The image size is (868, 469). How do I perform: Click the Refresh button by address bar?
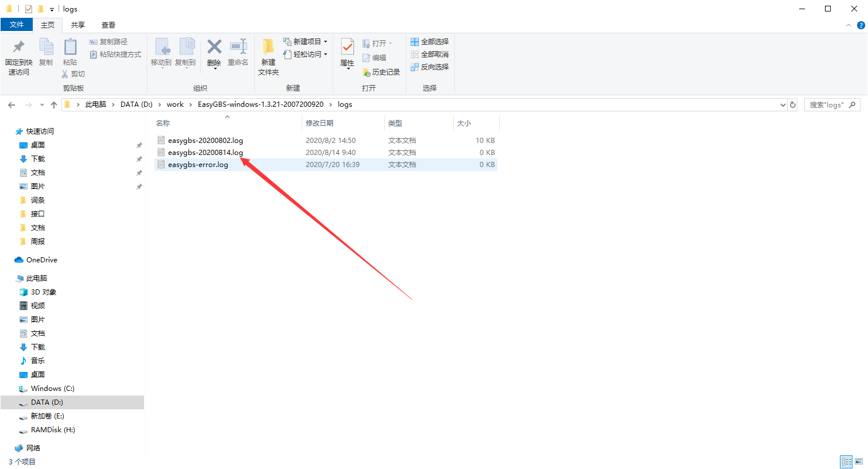click(793, 105)
